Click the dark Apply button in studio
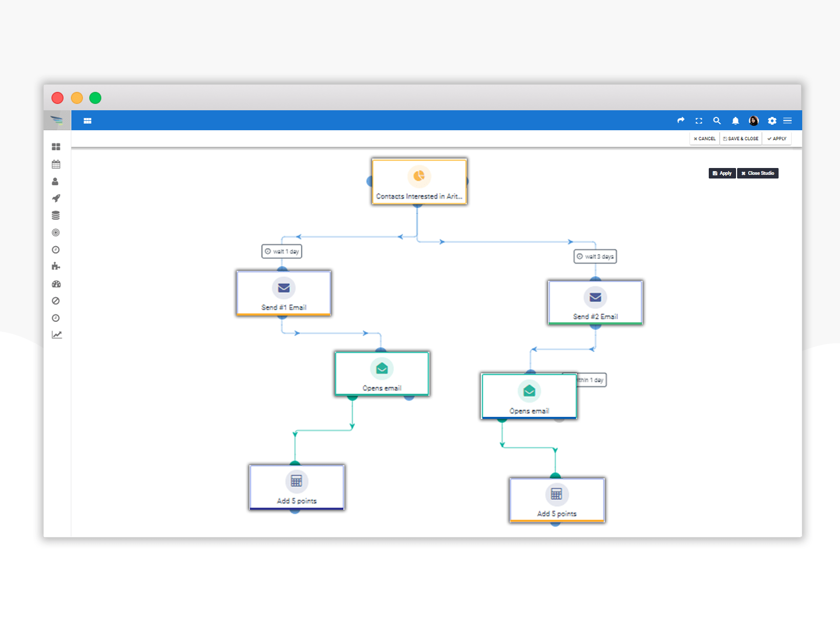 (722, 173)
